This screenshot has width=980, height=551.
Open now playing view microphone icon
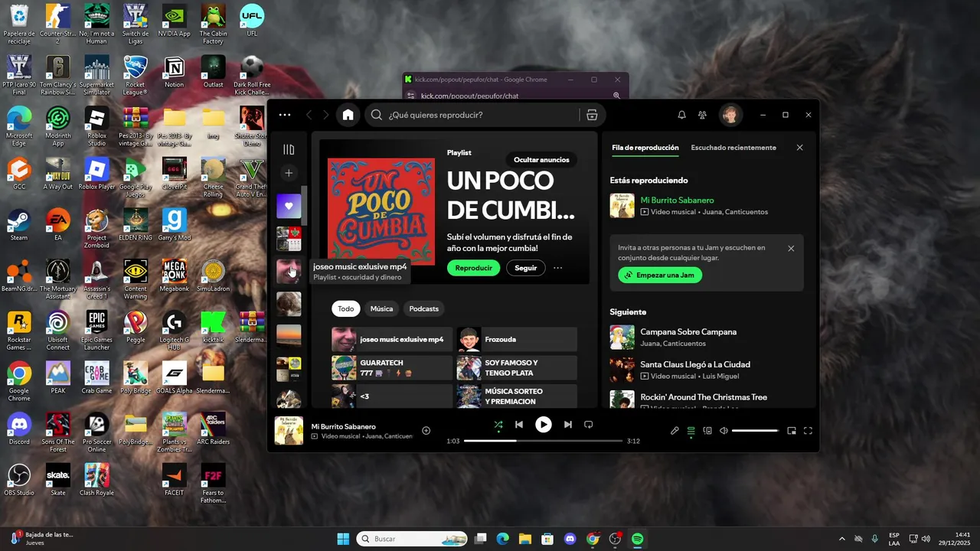pyautogui.click(x=675, y=431)
